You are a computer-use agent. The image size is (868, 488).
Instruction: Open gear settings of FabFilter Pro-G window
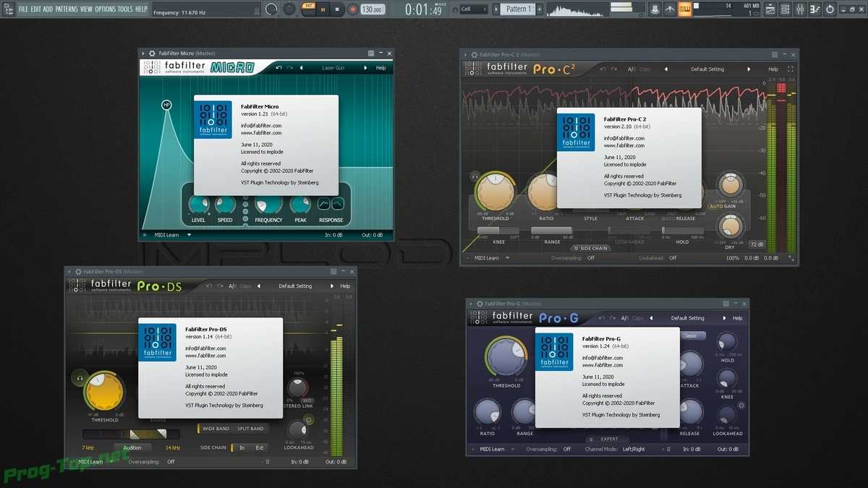pos(480,304)
